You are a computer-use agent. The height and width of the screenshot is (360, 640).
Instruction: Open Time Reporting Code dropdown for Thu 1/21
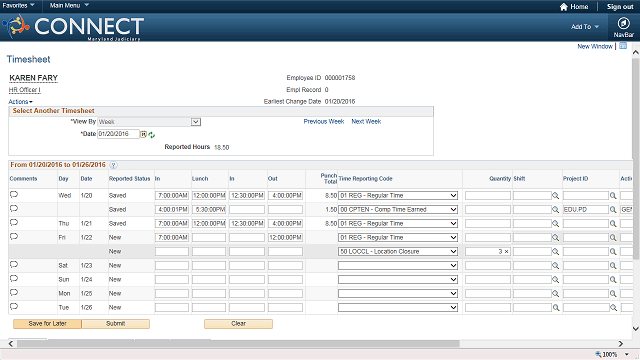tap(398, 223)
